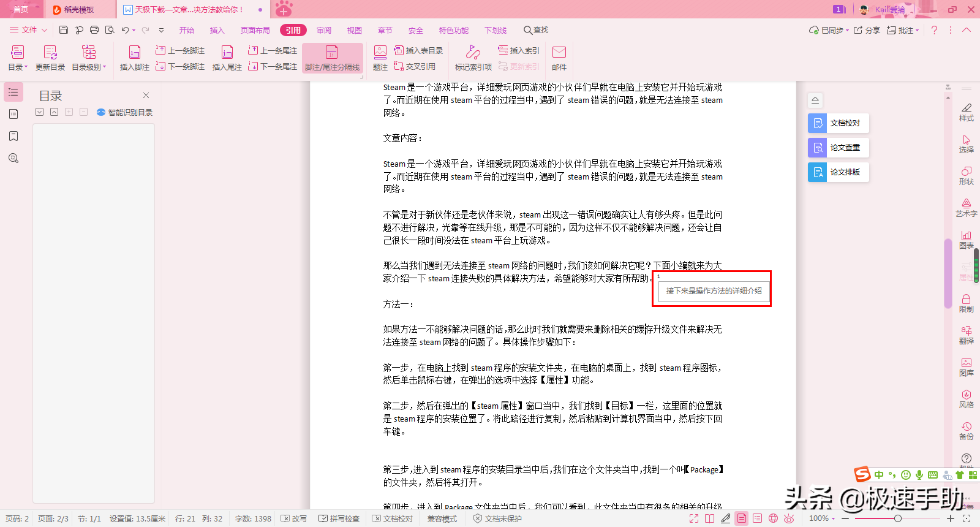Viewport: 980px width, 527px height.
Task: Toggle full screen icon in status bar
Action: [x=694, y=518]
